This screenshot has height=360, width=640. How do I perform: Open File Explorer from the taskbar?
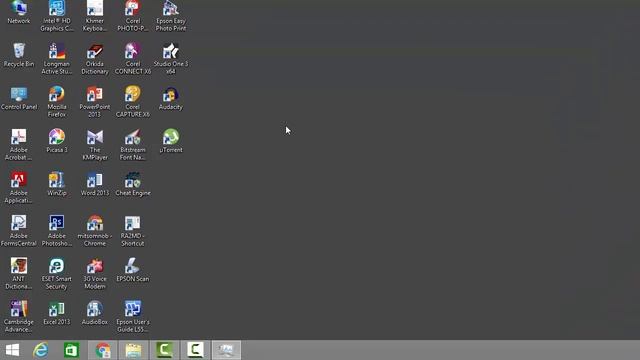point(133,350)
